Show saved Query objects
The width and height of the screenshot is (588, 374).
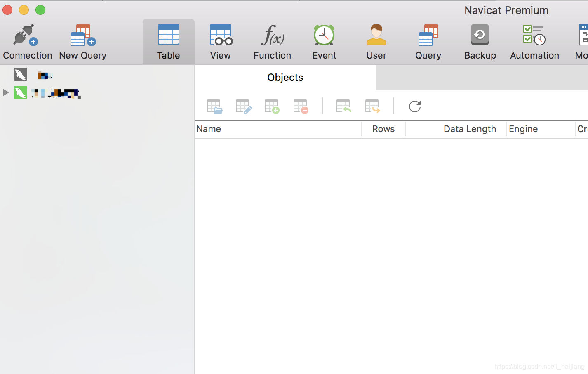pyautogui.click(x=428, y=42)
